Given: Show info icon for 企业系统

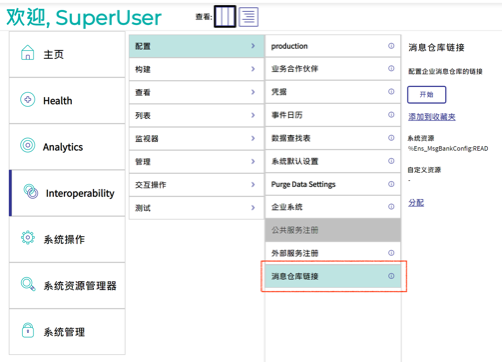Looking at the screenshot, I should (391, 207).
